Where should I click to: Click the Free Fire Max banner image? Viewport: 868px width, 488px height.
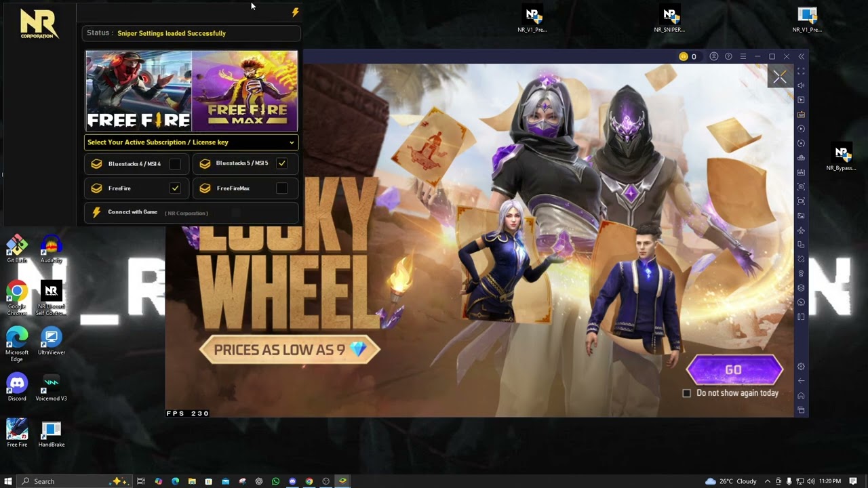(x=245, y=91)
